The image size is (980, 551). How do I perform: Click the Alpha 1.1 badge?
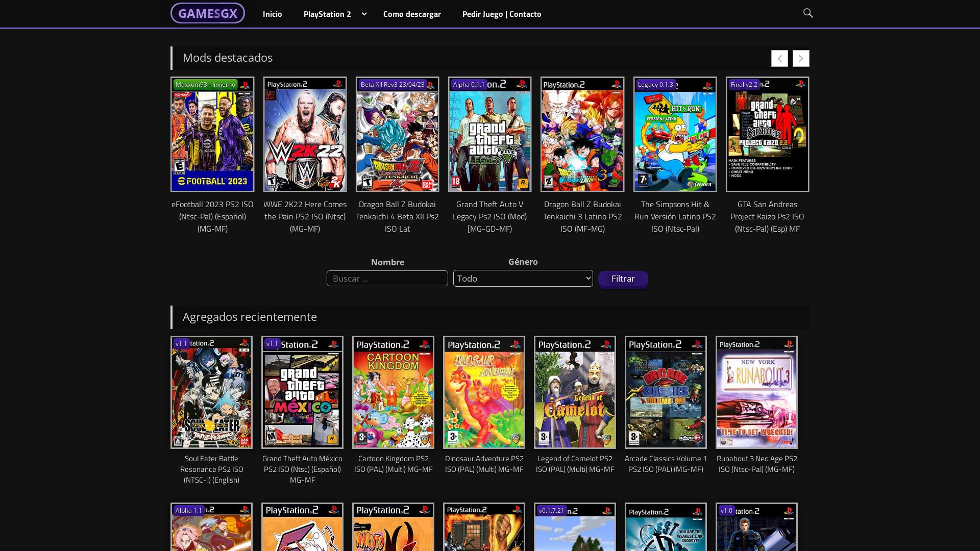point(189,510)
